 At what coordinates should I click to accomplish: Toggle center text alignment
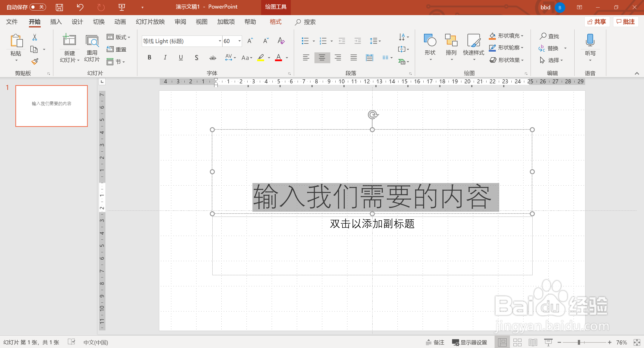pyautogui.click(x=322, y=58)
